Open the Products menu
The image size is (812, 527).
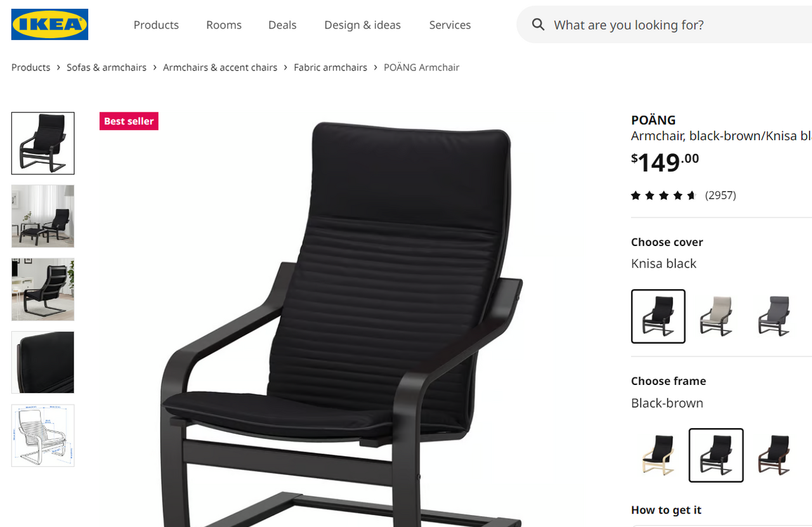[156, 25]
